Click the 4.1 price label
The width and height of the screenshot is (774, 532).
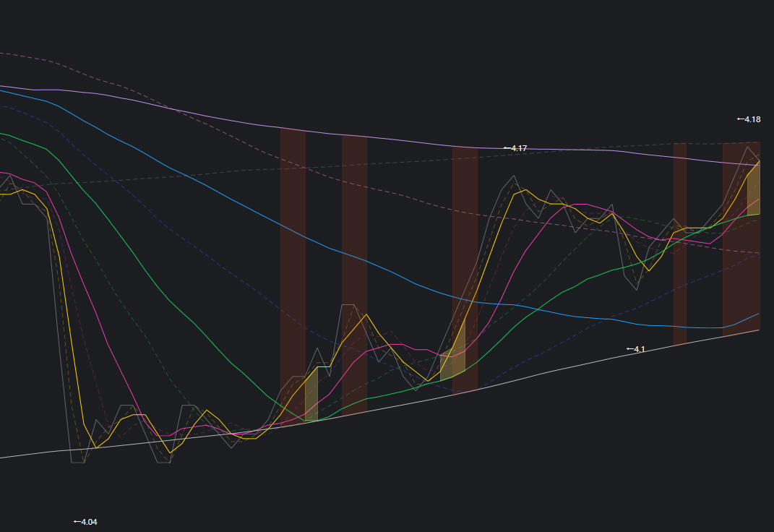pos(636,349)
